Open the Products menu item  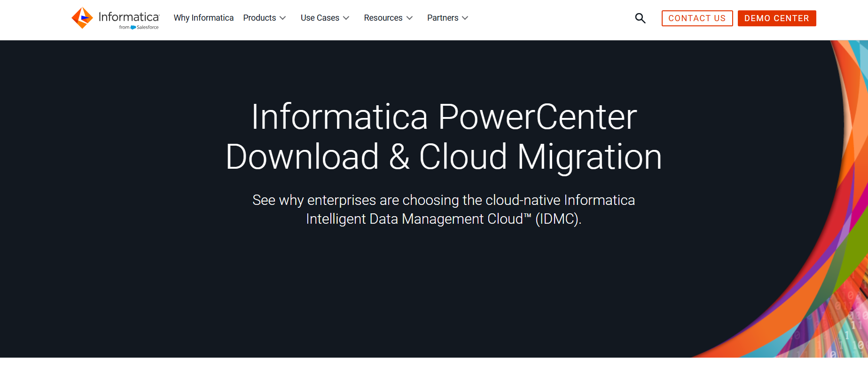click(x=259, y=18)
